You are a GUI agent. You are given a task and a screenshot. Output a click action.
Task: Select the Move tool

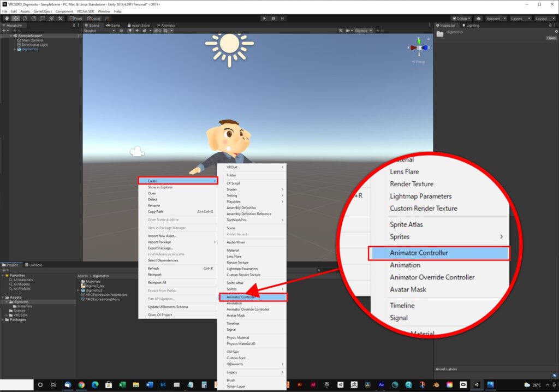15,18
